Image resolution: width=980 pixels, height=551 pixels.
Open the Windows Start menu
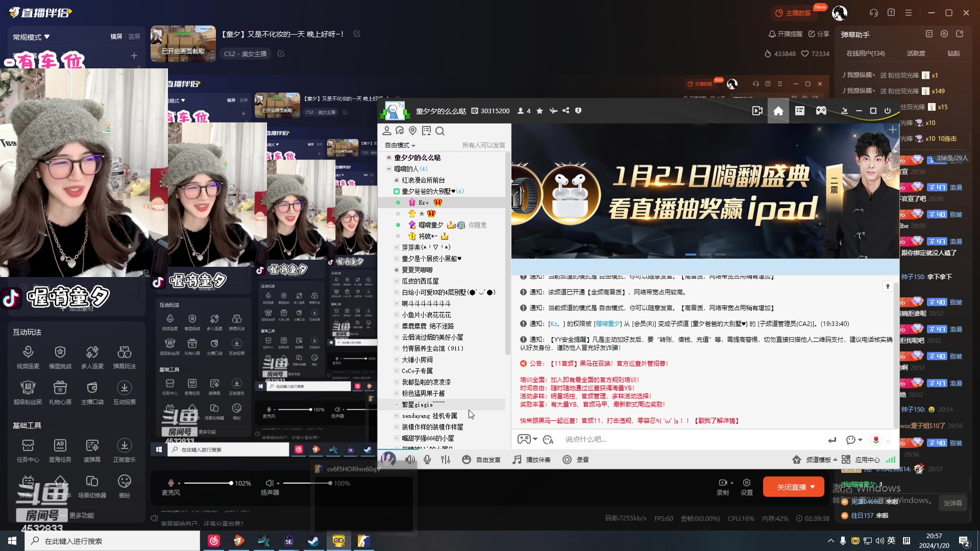click(12, 541)
